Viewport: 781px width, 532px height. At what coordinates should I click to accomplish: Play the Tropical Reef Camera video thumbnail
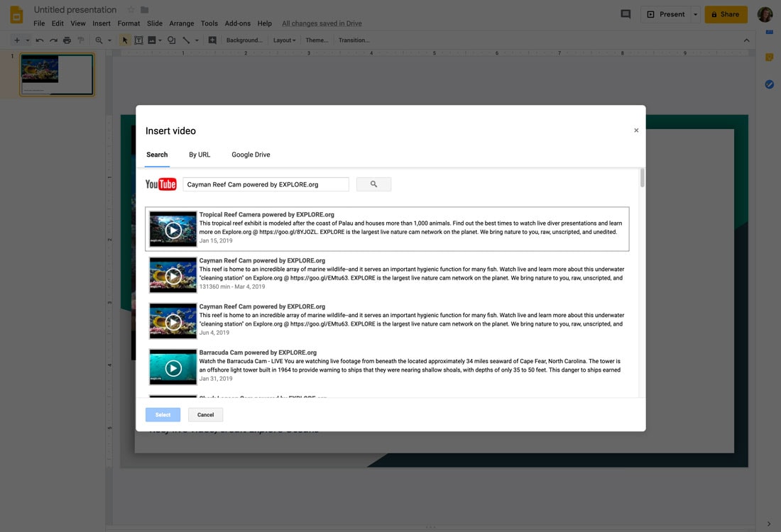click(x=173, y=229)
